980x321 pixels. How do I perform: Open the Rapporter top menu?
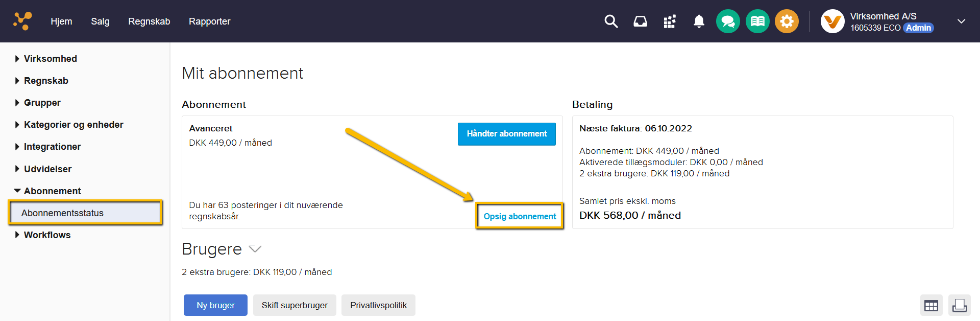209,21
